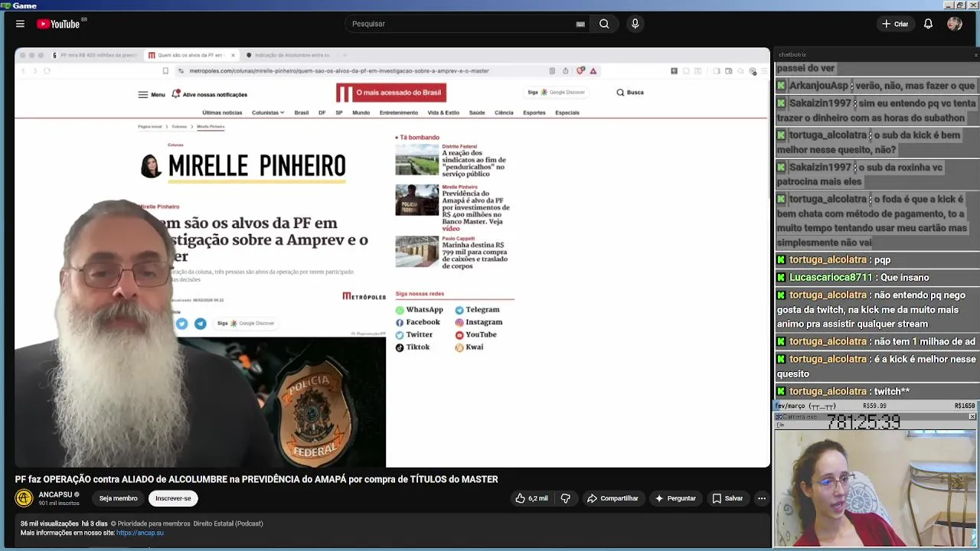Screen dimensions: 980x551
Task: Click the magnifier search button
Action: (604, 24)
